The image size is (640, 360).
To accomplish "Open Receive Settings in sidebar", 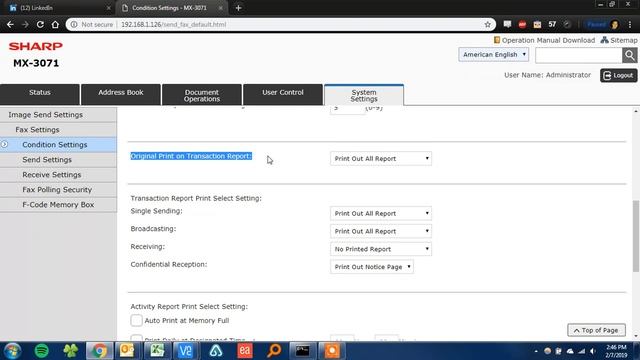I will [x=58, y=175].
